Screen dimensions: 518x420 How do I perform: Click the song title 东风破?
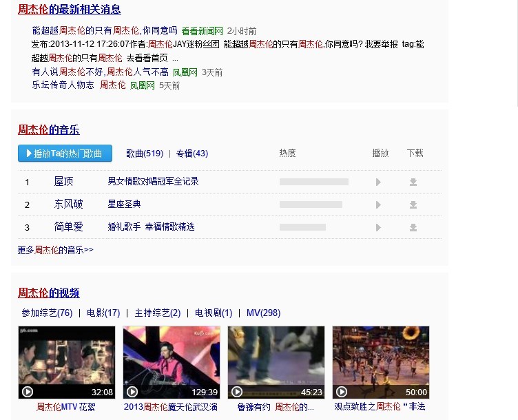point(68,204)
